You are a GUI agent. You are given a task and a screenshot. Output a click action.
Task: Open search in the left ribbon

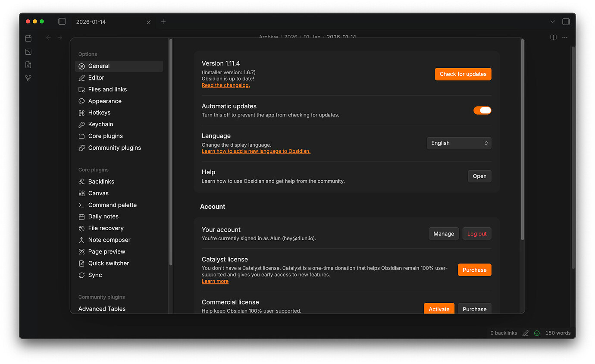(28, 65)
